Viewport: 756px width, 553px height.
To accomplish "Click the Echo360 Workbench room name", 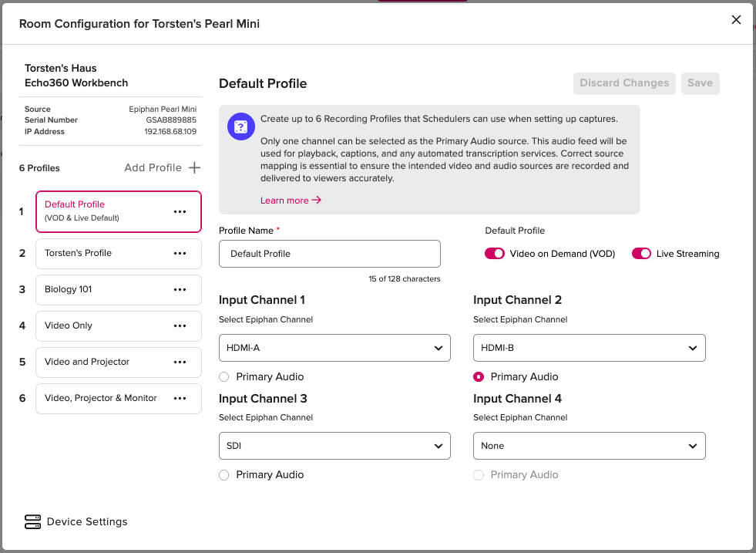I will click(76, 83).
